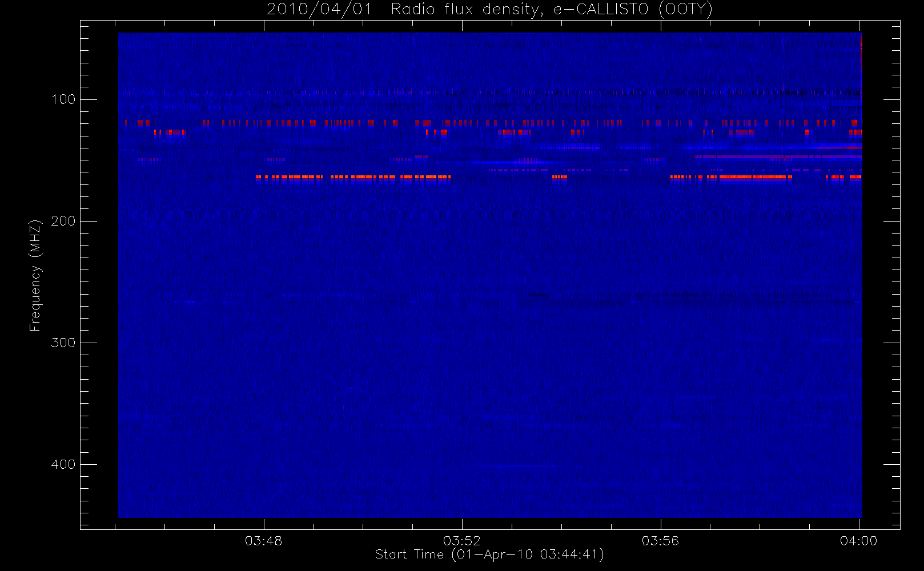
Task: Click the '300' frequency tick label
Action: 63,343
